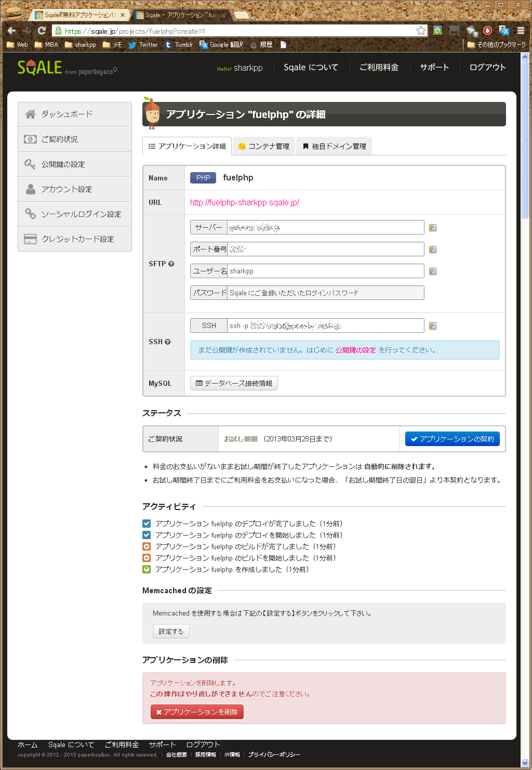This screenshot has height=770, width=532.
Task: Open 公開鍵の設定 in the sidebar
Action: [75, 164]
